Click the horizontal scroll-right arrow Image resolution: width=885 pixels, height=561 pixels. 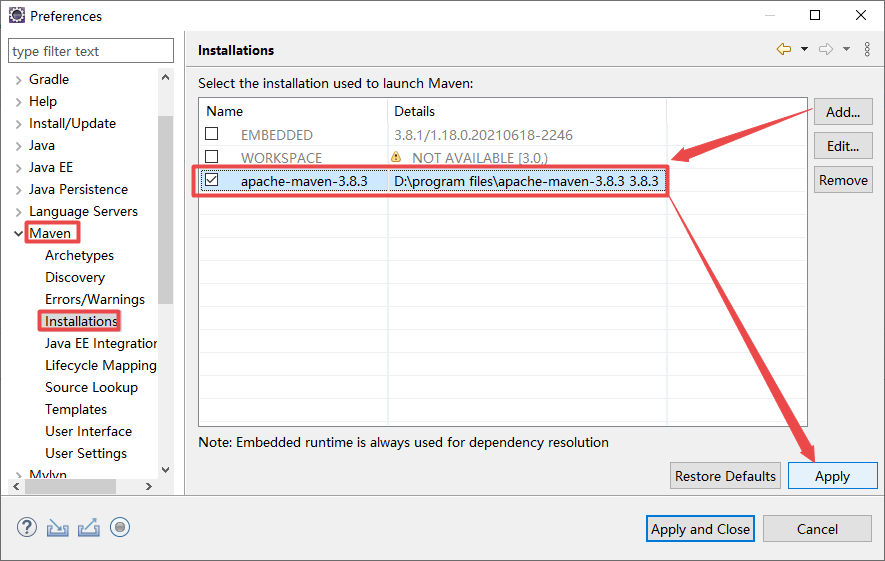click(x=148, y=486)
